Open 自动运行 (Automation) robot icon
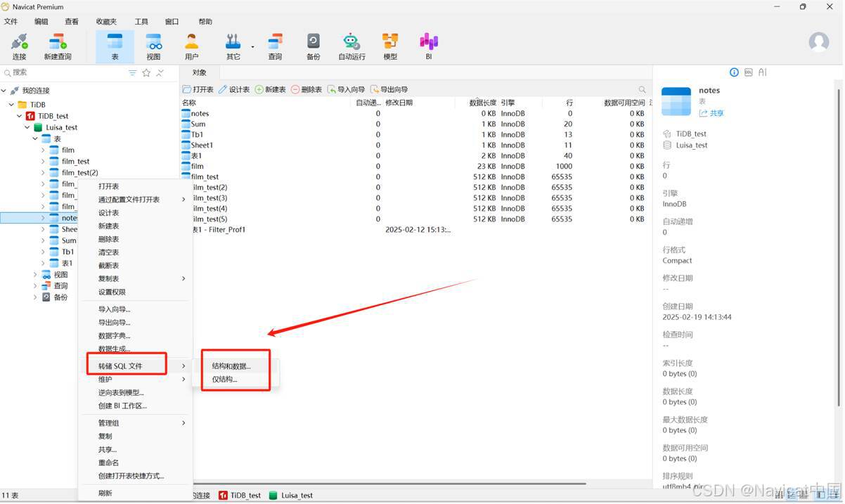 [x=351, y=46]
